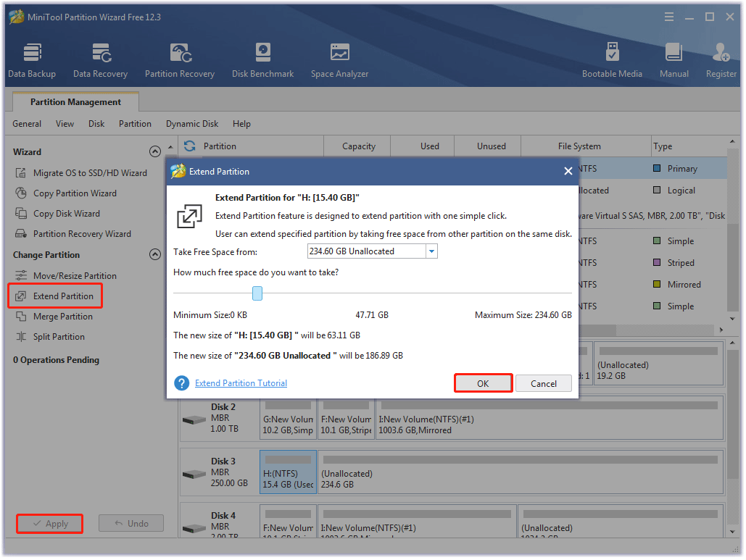Choose Split Partition
Image resolution: width=746 pixels, height=560 pixels.
[50, 337]
